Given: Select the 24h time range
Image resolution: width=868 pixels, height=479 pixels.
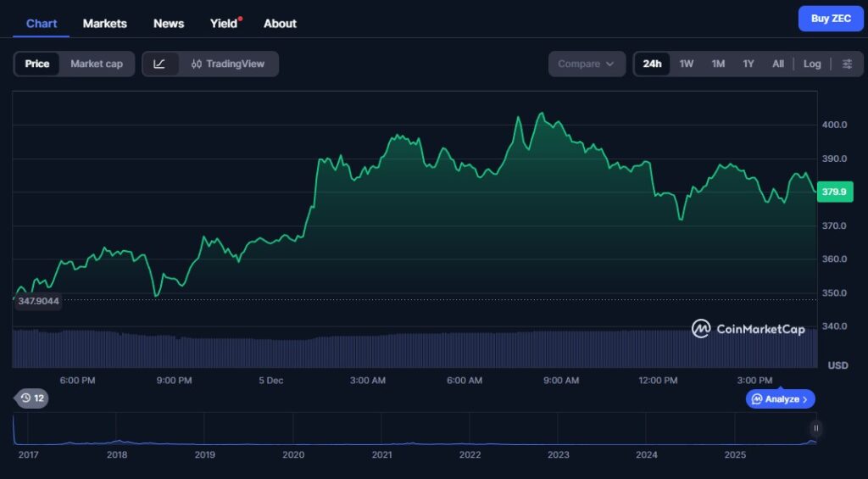Looking at the screenshot, I should point(652,64).
